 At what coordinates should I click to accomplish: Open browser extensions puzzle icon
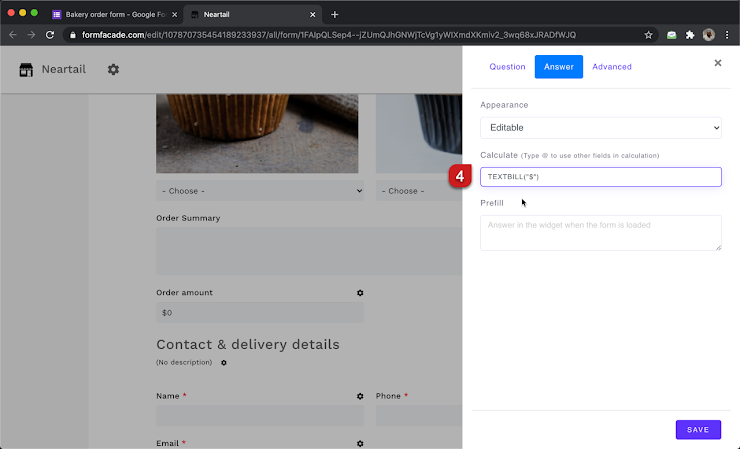coord(690,34)
